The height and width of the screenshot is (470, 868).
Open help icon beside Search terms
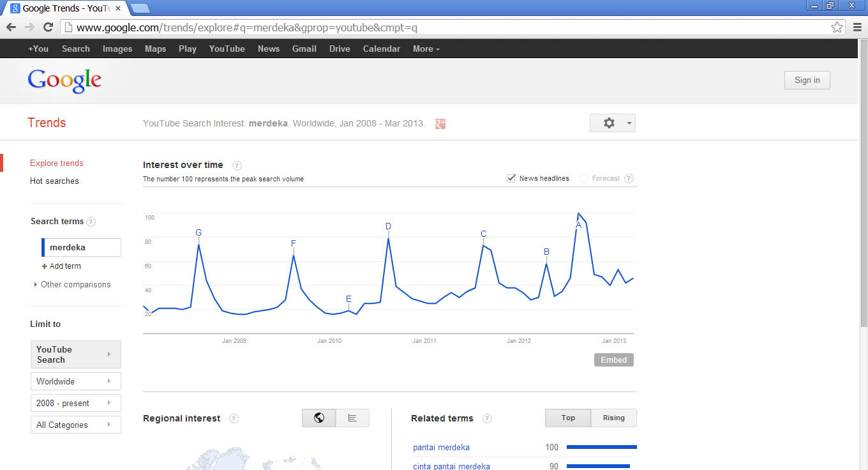(91, 222)
